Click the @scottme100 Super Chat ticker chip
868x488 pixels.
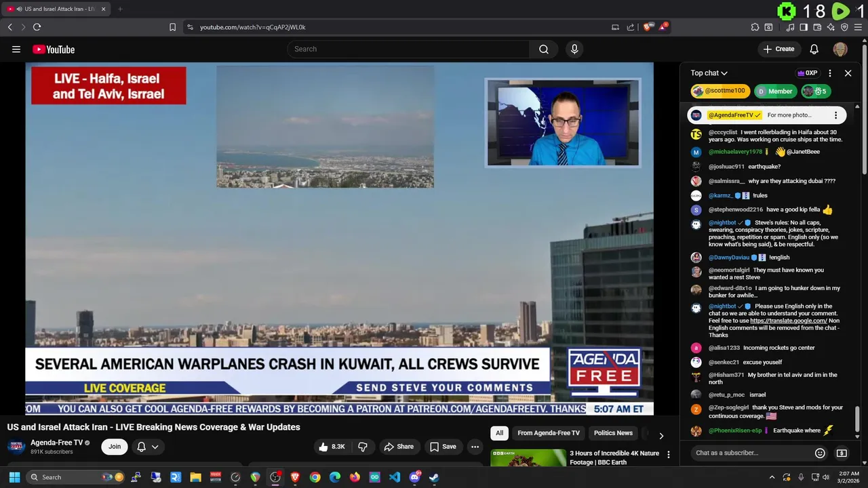[x=720, y=91]
